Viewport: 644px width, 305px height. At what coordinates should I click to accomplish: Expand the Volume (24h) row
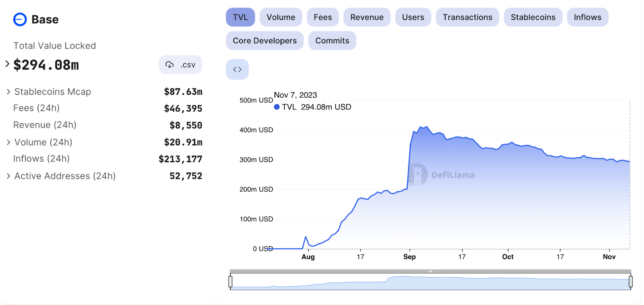point(8,142)
